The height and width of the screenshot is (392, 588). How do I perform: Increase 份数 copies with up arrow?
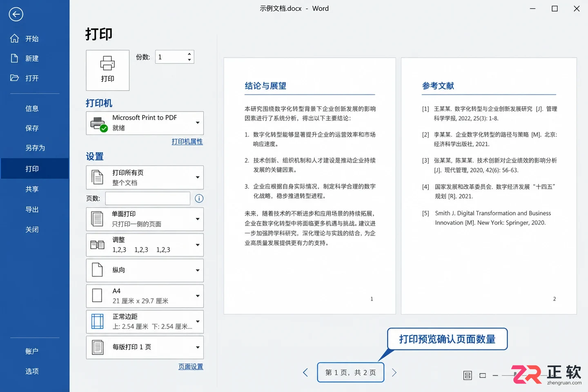click(189, 54)
